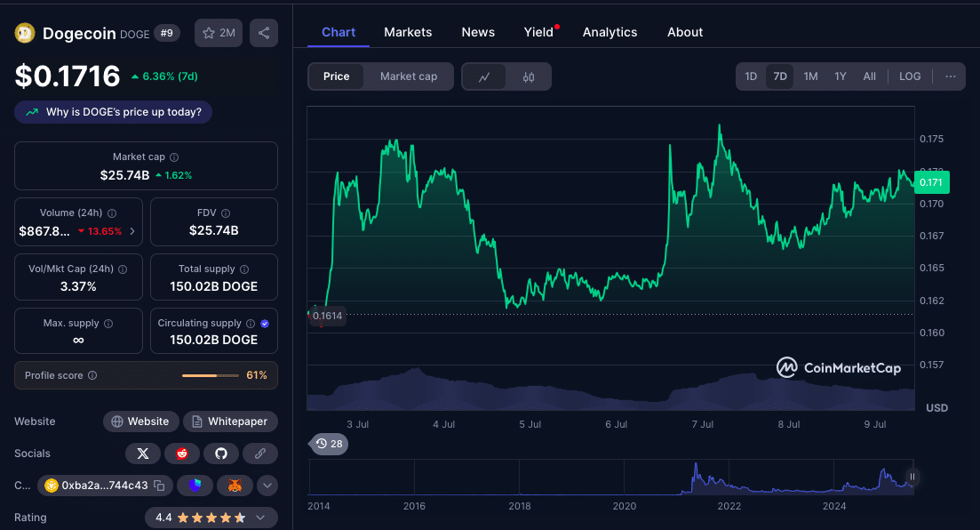Click the $0.1716 price text
The height and width of the screenshot is (530, 980).
pos(68,76)
